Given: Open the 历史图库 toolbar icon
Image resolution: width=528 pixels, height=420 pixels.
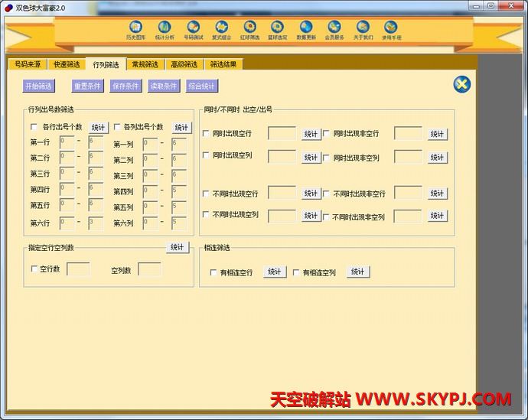Looking at the screenshot, I should [x=135, y=30].
